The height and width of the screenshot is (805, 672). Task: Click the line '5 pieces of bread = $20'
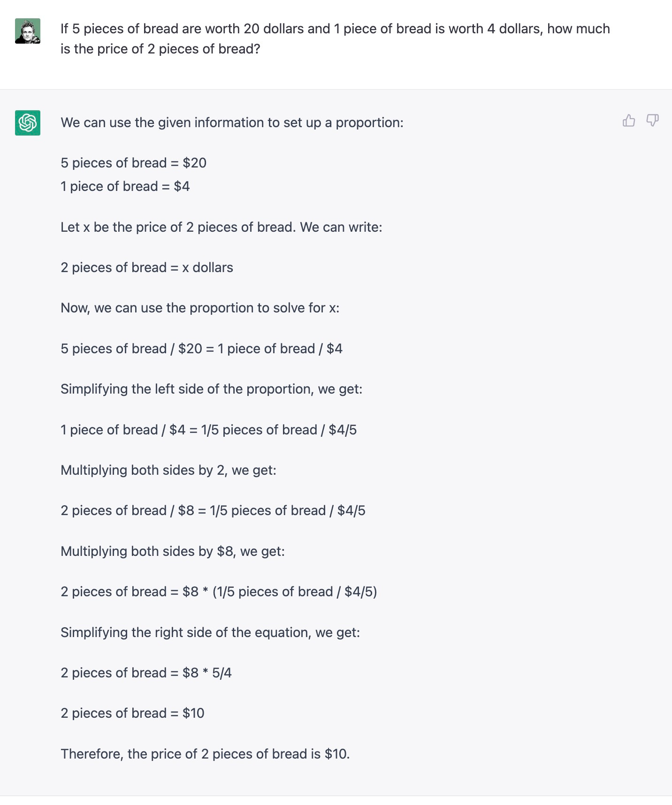(x=133, y=163)
